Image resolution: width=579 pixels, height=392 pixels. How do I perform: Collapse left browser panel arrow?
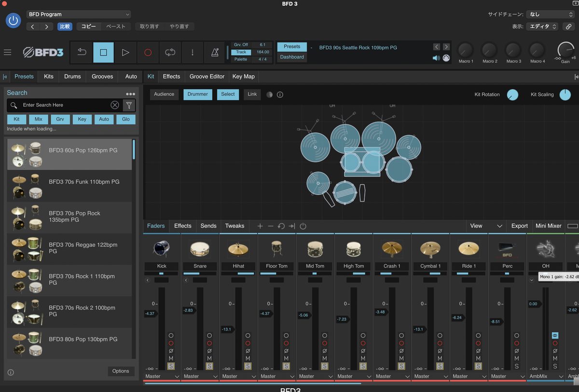pyautogui.click(x=5, y=77)
